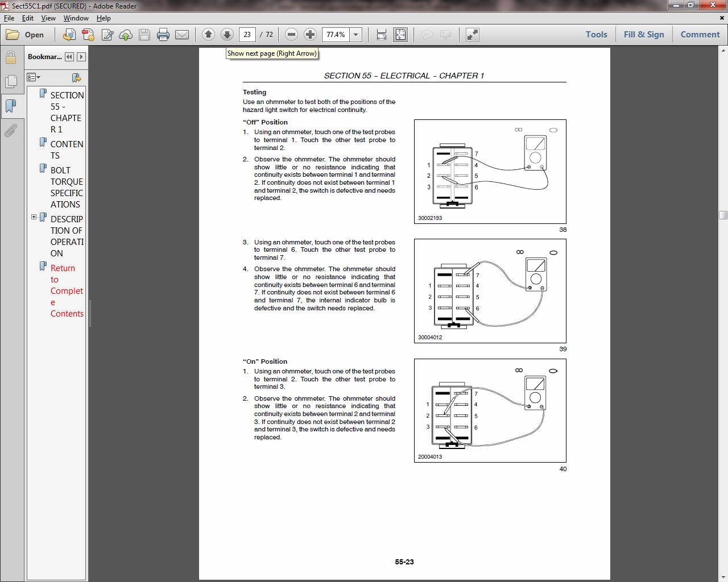Open the zoom percentage dropdown
Image resolution: width=728 pixels, height=582 pixels.
356,35
